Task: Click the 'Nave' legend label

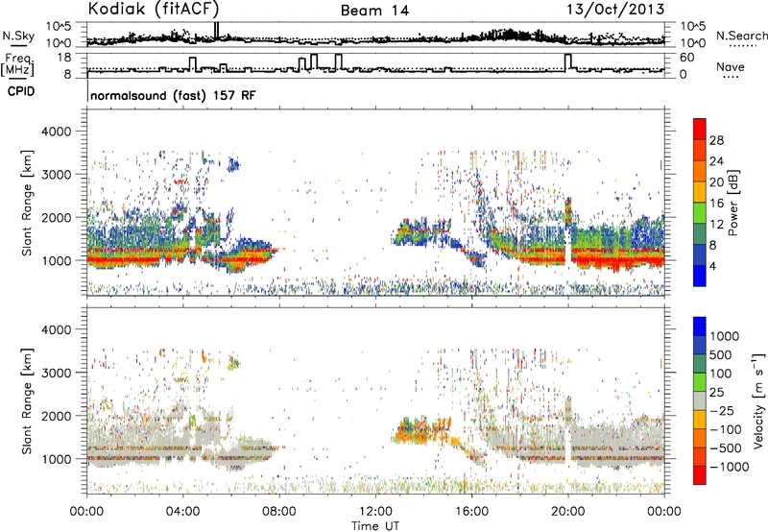Action: pos(731,67)
